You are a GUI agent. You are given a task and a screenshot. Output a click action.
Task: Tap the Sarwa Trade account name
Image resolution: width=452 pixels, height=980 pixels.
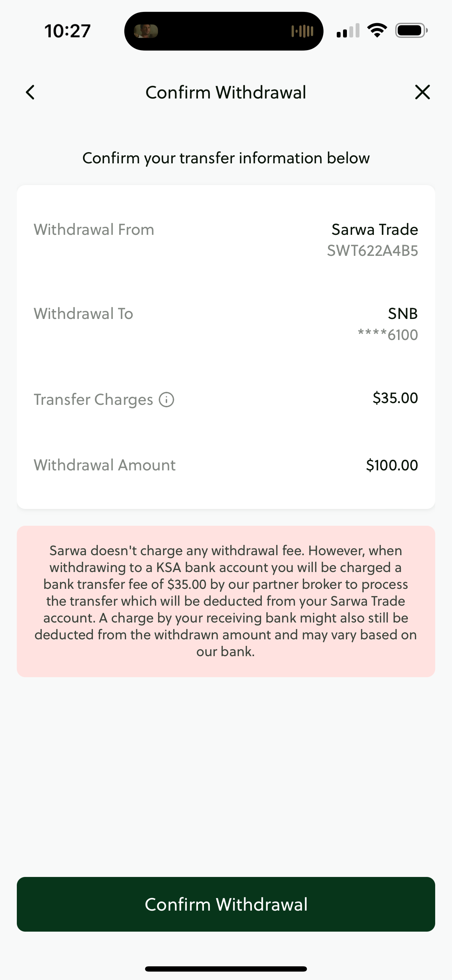374,229
